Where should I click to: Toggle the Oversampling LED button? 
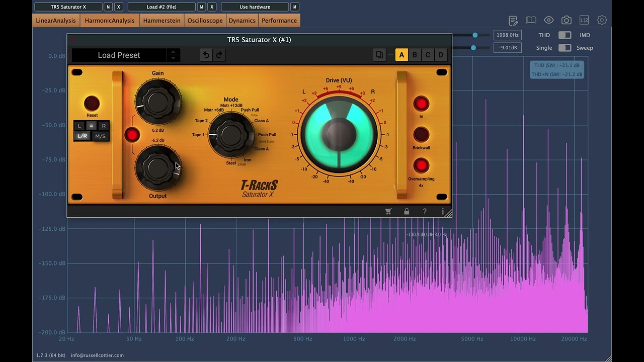(421, 165)
